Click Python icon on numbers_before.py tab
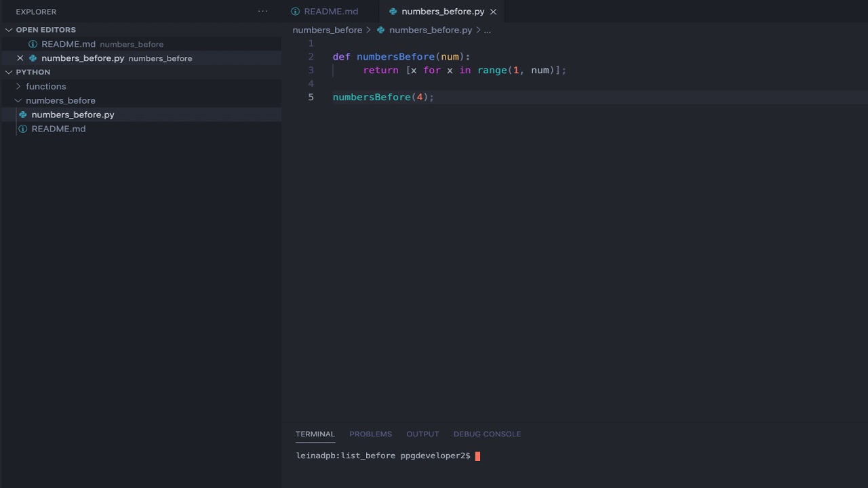Image resolution: width=868 pixels, height=488 pixels. (x=393, y=12)
